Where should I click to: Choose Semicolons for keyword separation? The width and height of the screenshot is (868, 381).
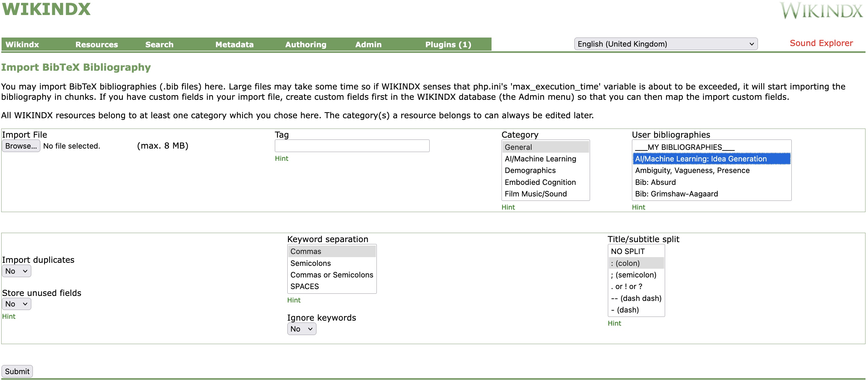(310, 263)
